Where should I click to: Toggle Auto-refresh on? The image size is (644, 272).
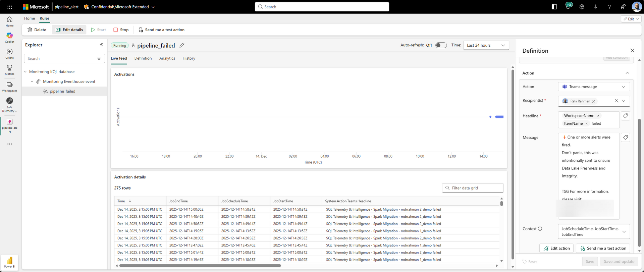click(x=441, y=45)
